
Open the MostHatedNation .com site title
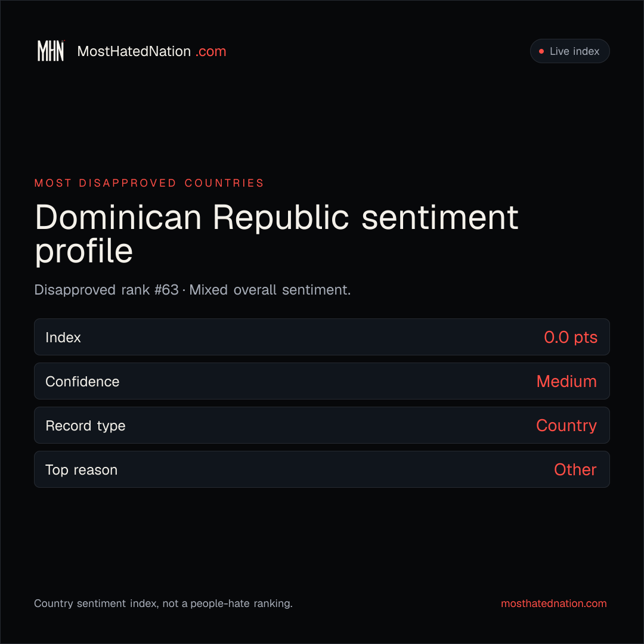[151, 51]
